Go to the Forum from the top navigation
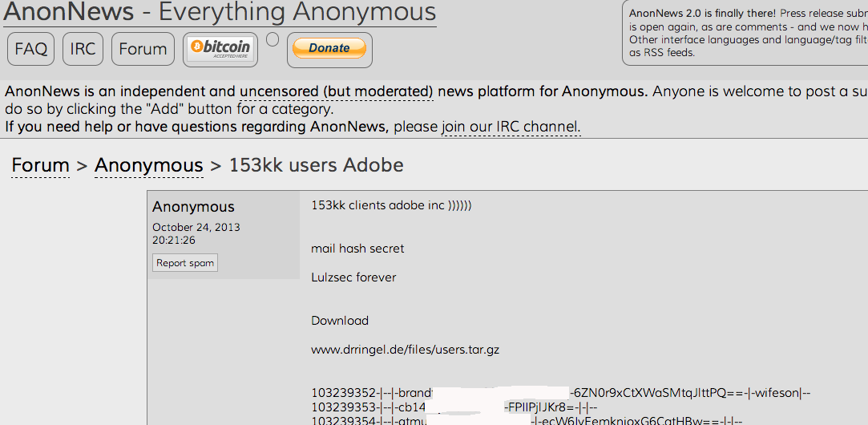 143,49
